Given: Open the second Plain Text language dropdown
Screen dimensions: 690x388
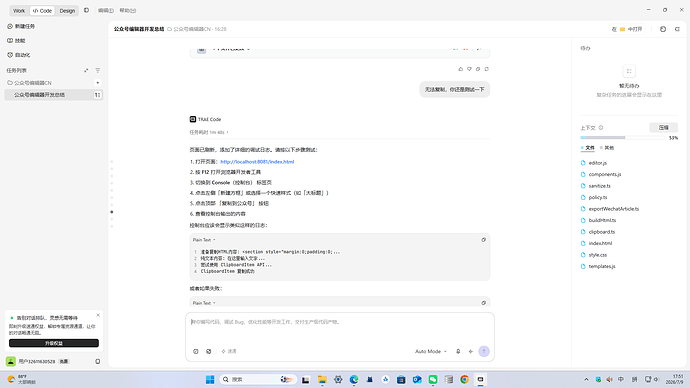Looking at the screenshot, I should [204, 303].
